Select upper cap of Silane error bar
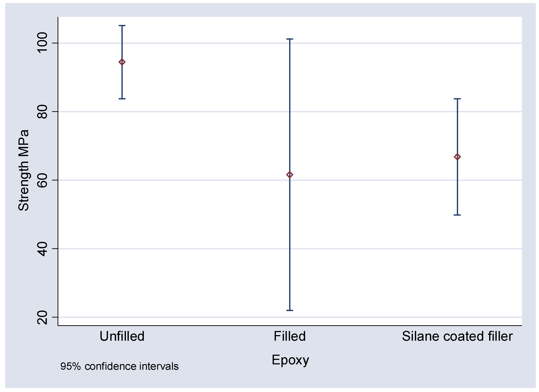 click(x=457, y=99)
